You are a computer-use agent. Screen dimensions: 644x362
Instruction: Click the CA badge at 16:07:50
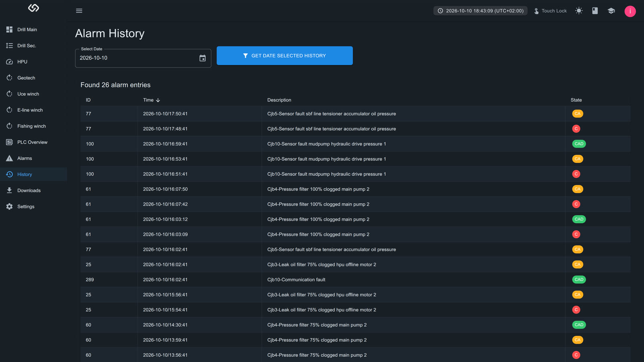pos(578,189)
